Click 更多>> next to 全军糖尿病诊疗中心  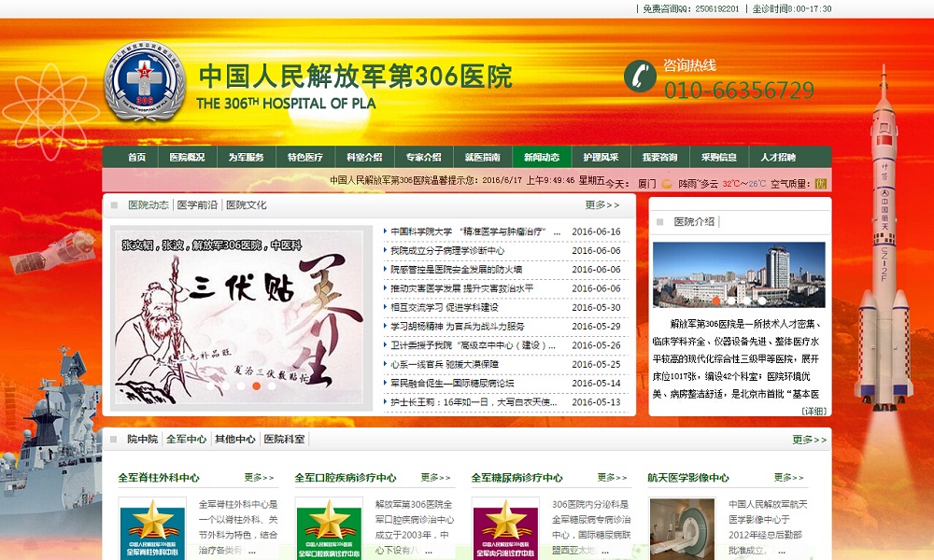click(x=613, y=477)
